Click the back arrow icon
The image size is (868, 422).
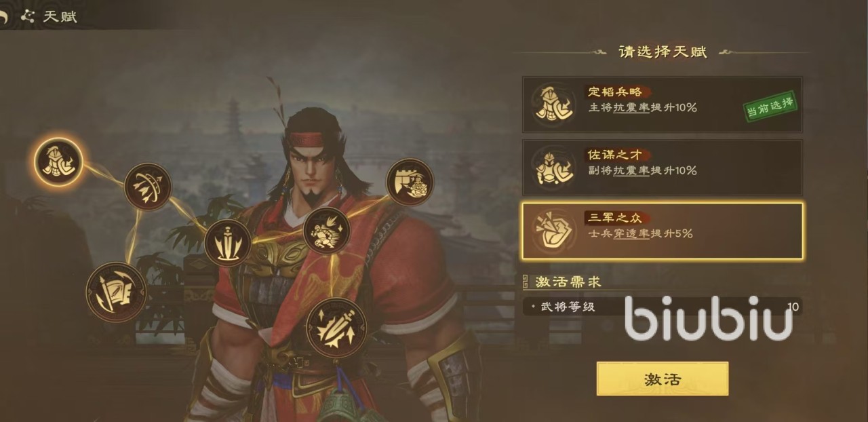coord(5,16)
